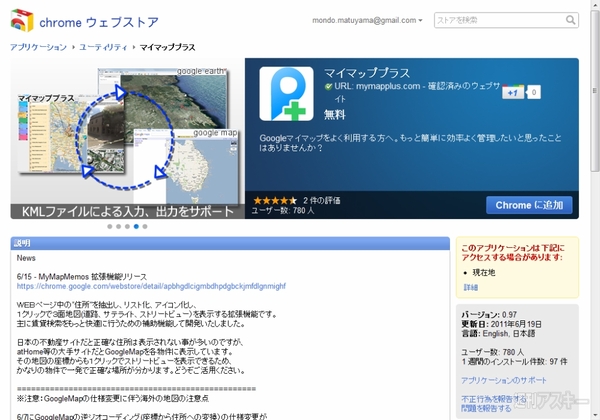Go to アプリケーション breadcrumb
Screen dimensions: 600x420
click(38, 47)
